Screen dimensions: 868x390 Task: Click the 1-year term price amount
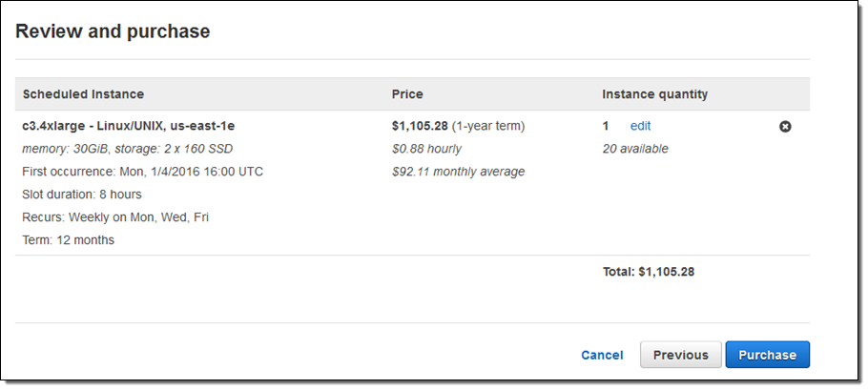coord(458,126)
